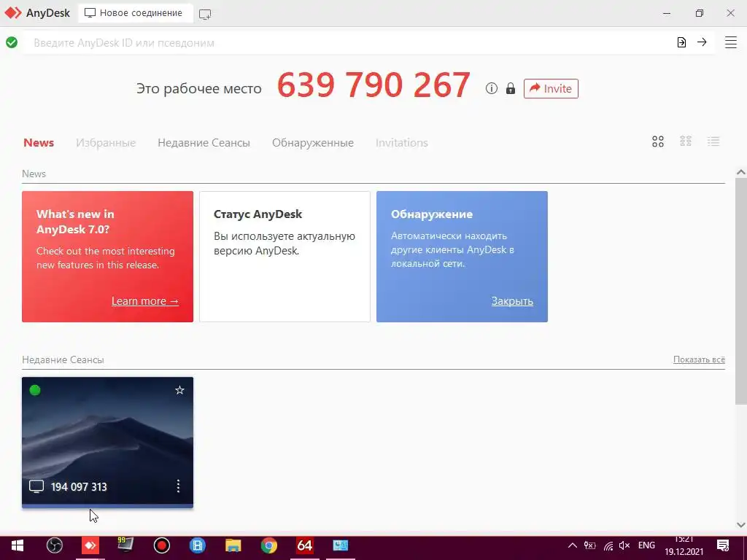Click the monitor app with 99 badge in taskbar

[125, 544]
